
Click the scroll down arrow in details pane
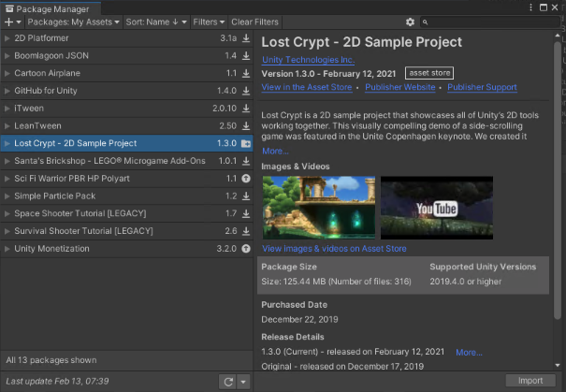(x=558, y=365)
